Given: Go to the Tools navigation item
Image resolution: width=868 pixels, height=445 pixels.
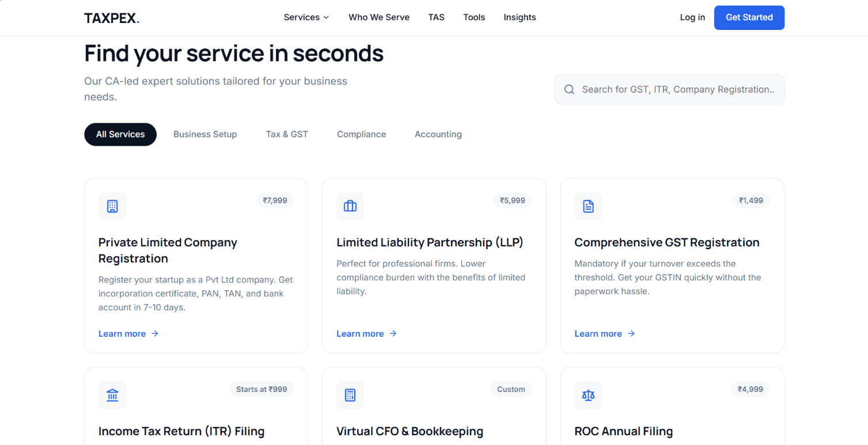Looking at the screenshot, I should pyautogui.click(x=474, y=17).
